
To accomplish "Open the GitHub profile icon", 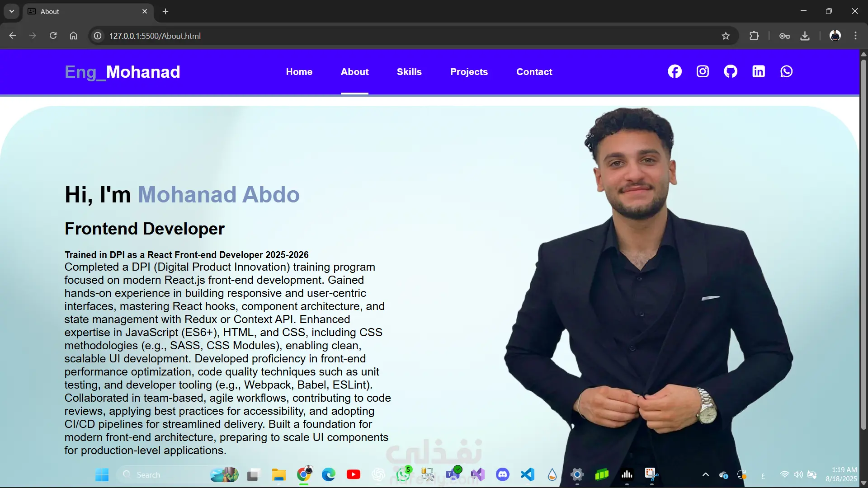I will pyautogui.click(x=731, y=71).
